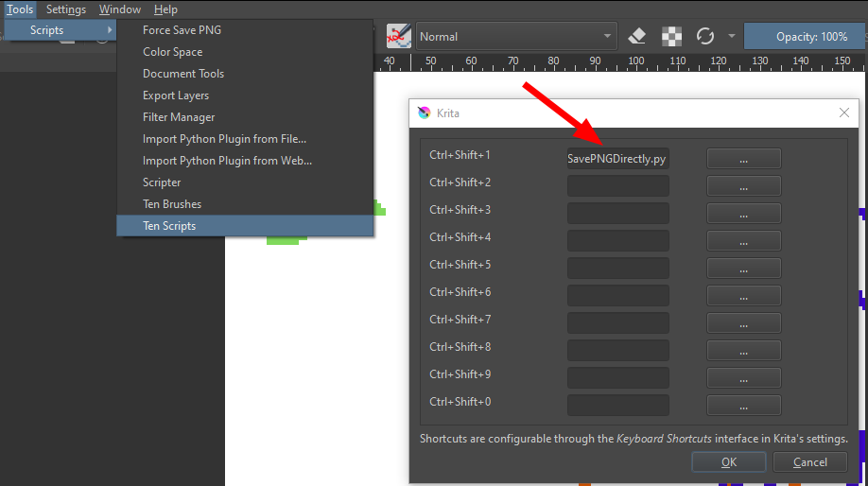Expand the arrow next to the reload icon
868x486 pixels.
click(731, 37)
